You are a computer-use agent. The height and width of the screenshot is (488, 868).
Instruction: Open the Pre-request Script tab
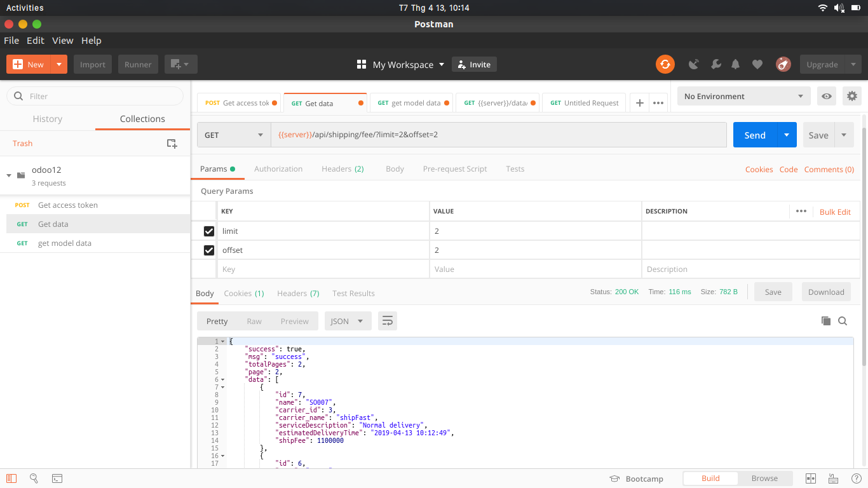click(455, 169)
